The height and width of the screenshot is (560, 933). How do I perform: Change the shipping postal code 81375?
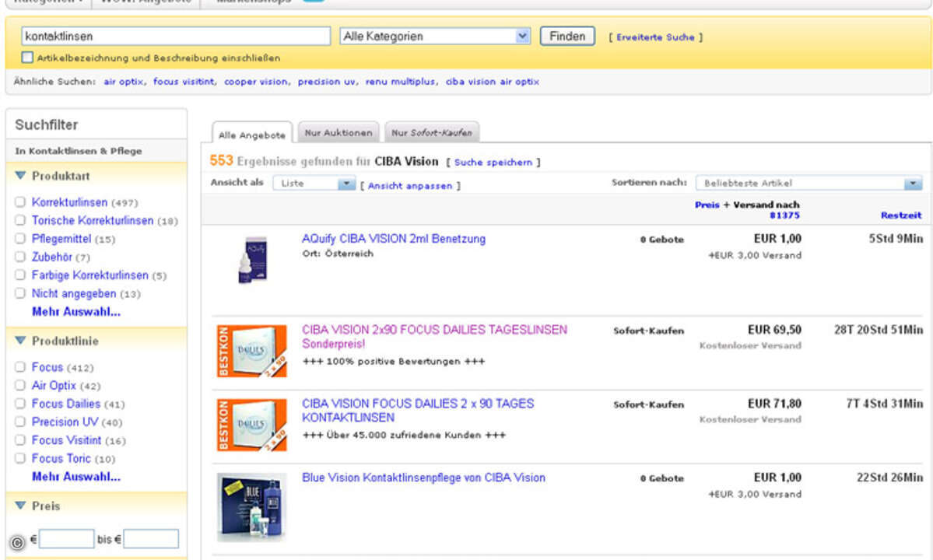(x=784, y=215)
